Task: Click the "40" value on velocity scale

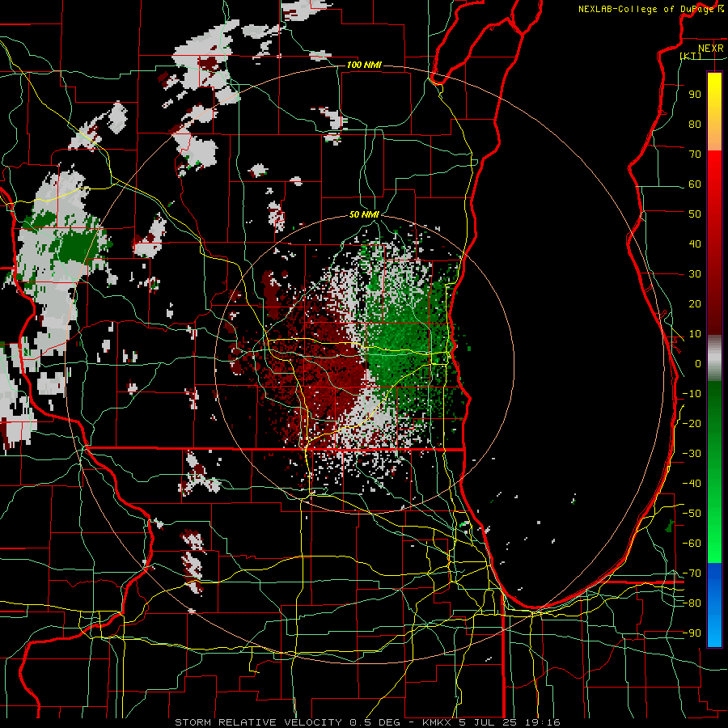Action: (695, 244)
